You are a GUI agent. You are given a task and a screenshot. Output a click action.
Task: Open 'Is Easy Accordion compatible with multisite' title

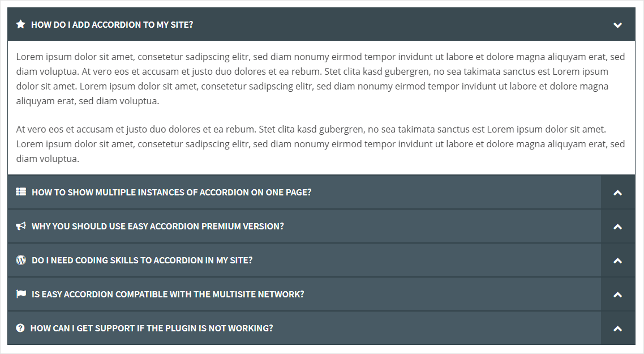coord(168,294)
